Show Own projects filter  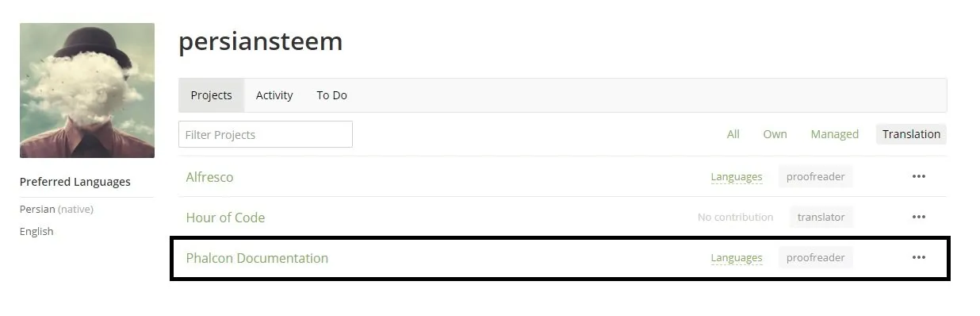[x=775, y=134]
